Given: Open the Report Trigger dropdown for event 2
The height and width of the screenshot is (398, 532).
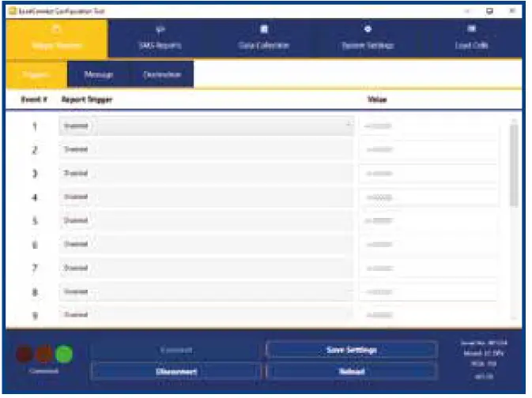Looking at the screenshot, I should click(x=206, y=149).
